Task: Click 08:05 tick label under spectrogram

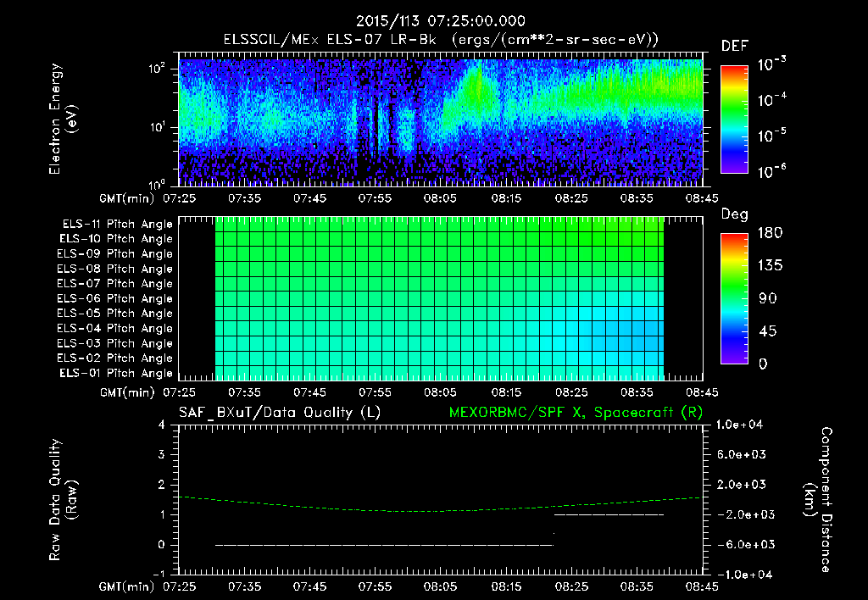Action: (x=440, y=198)
